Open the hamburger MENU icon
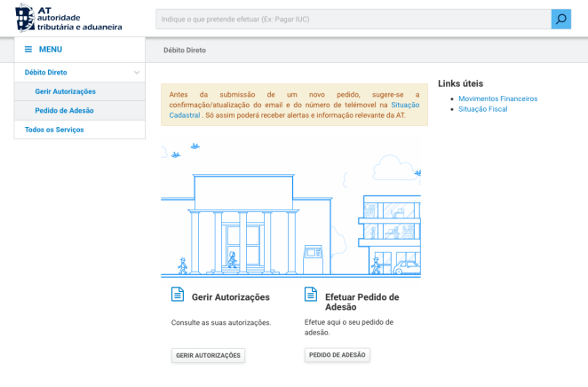588x387 pixels. coord(28,50)
